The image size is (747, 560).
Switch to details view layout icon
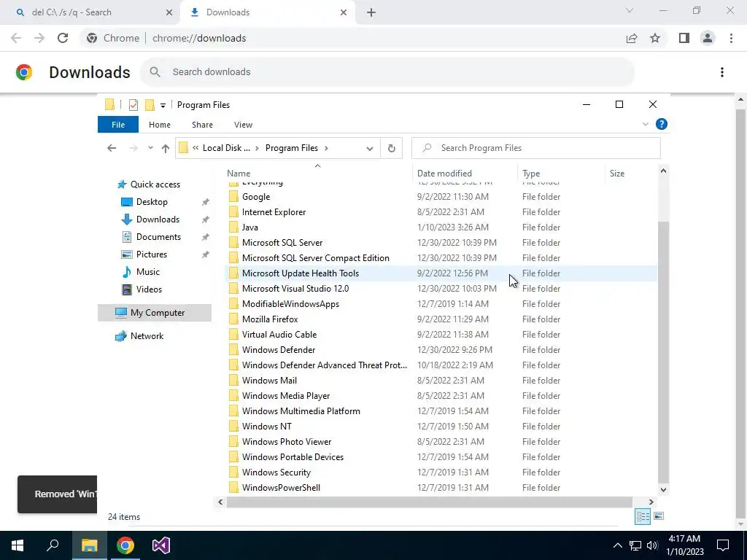[x=643, y=516]
